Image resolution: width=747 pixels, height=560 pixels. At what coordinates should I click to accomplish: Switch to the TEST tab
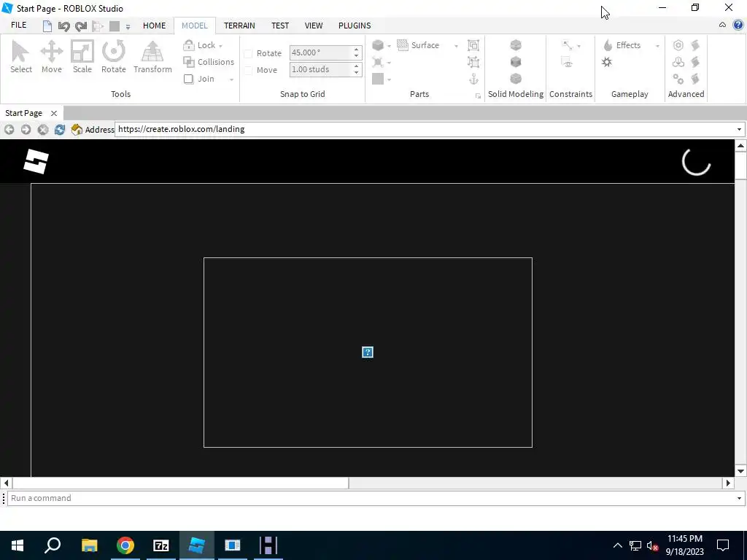pos(280,26)
